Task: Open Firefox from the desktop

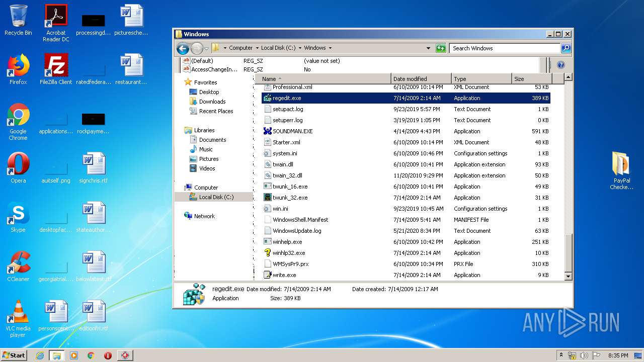Action: (18, 69)
